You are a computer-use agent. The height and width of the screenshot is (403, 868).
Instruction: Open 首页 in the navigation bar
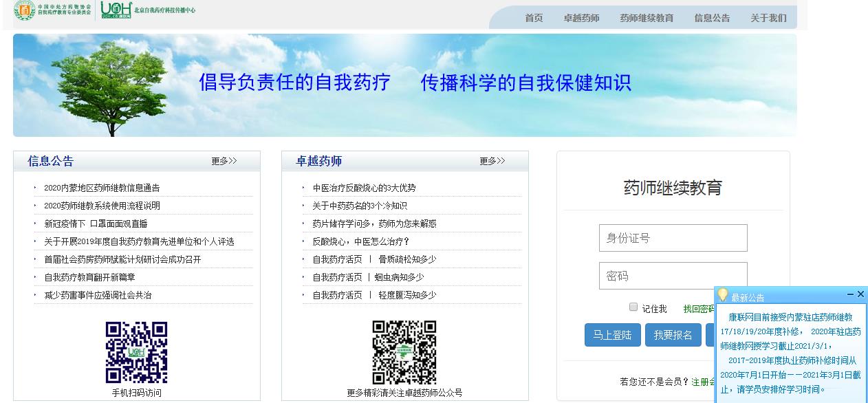pos(534,18)
